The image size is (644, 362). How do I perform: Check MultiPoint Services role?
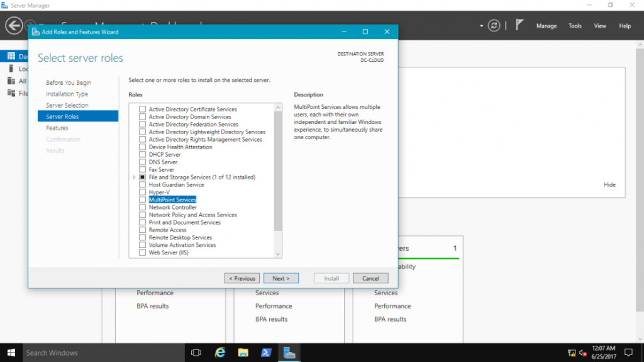142,200
